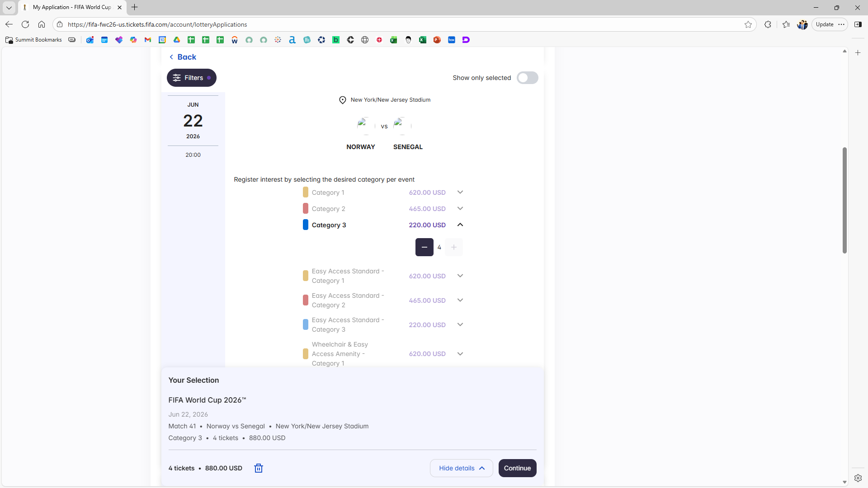868x488 pixels.
Task: Select the My Application - FIFA World Cup tab
Action: (x=72, y=7)
